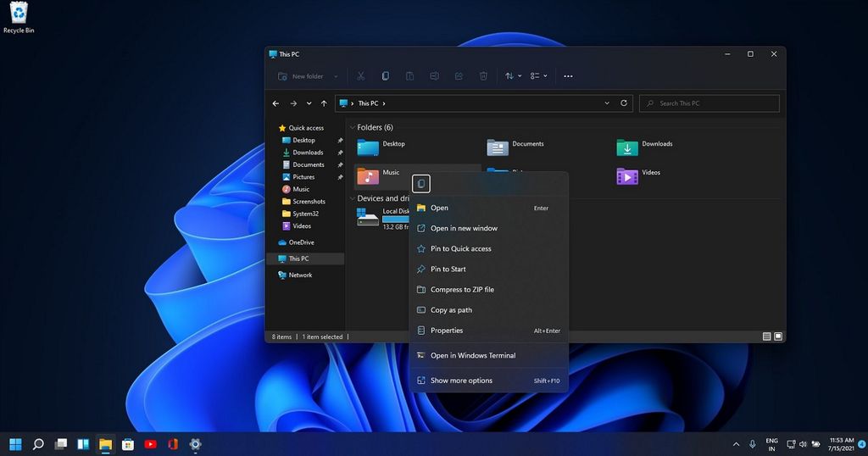868x456 pixels.
Task: Click Show more options in the context menu
Action: point(461,381)
